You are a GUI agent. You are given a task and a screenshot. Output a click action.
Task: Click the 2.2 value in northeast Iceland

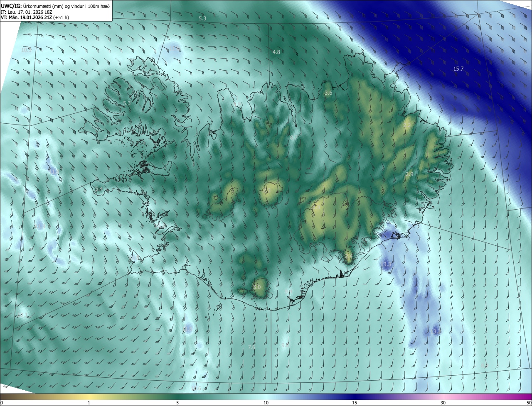(x=407, y=125)
